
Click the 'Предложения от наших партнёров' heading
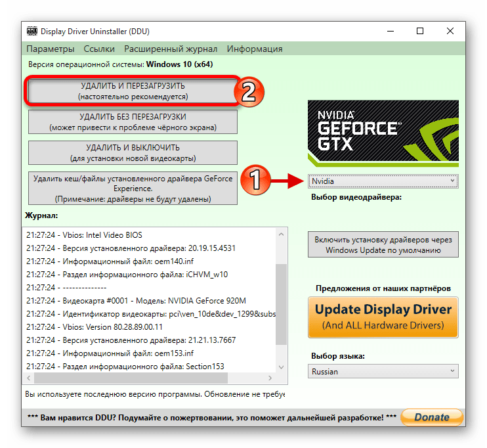click(x=383, y=288)
